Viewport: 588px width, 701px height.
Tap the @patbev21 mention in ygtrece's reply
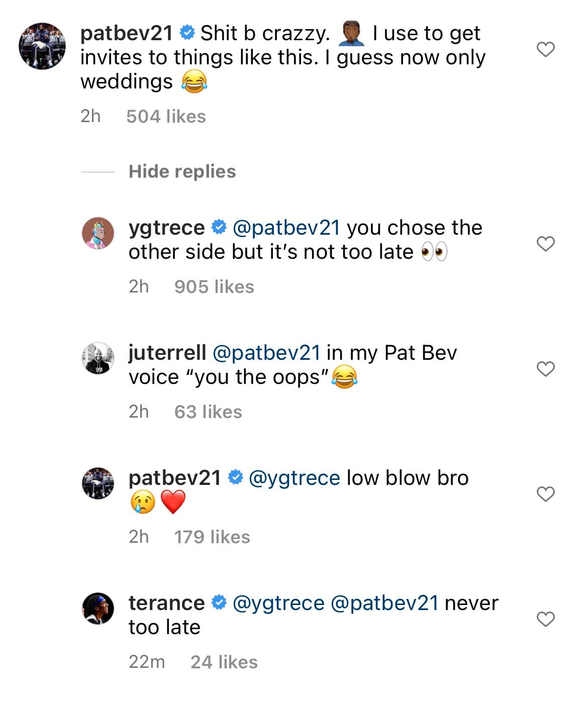[286, 228]
